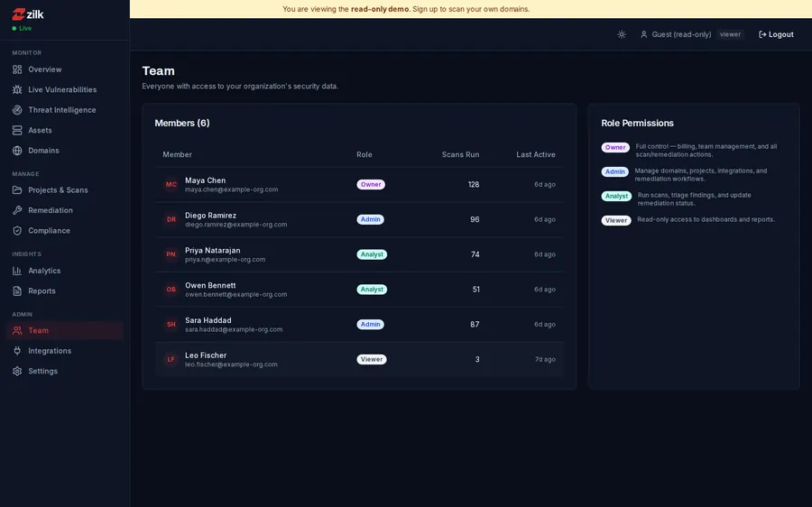Click Leo Fischer's Viewer badge

click(372, 359)
